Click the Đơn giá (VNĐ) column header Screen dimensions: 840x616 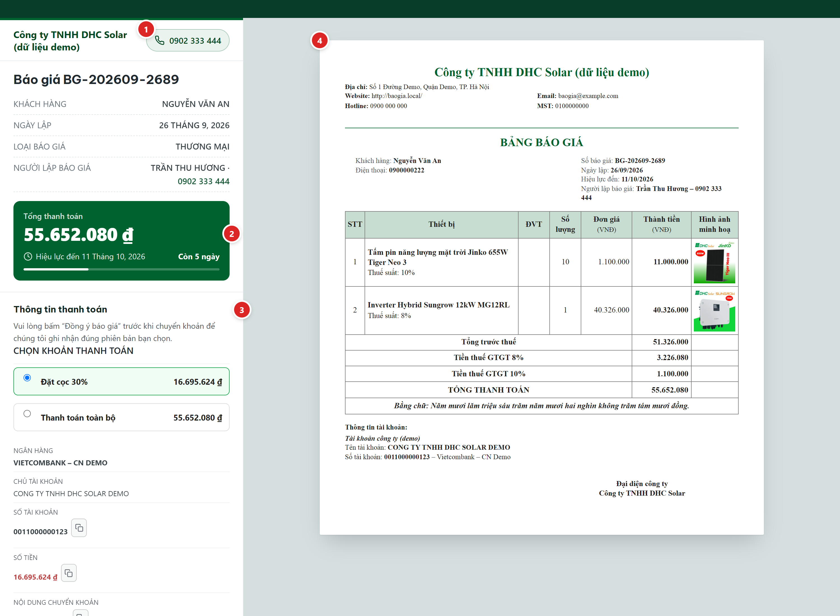coord(606,225)
